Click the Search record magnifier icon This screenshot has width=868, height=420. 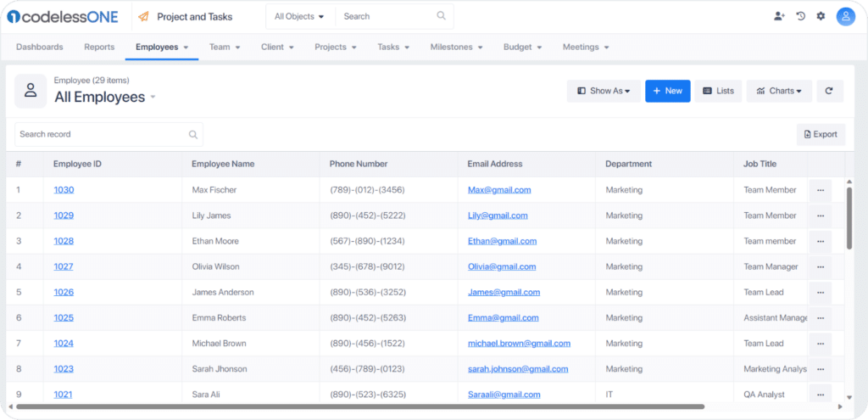click(193, 134)
